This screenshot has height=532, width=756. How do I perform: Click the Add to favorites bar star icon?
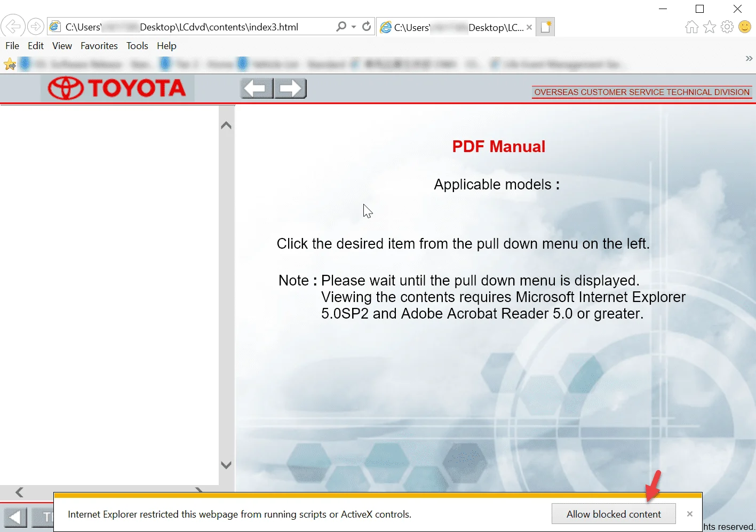[x=10, y=65]
